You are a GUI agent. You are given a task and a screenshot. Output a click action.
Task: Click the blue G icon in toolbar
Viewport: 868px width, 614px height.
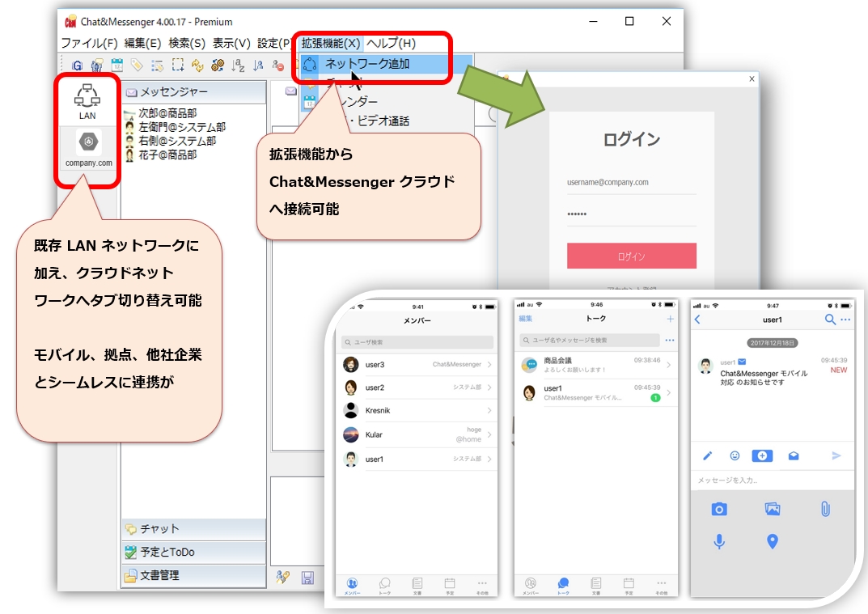coord(77,66)
